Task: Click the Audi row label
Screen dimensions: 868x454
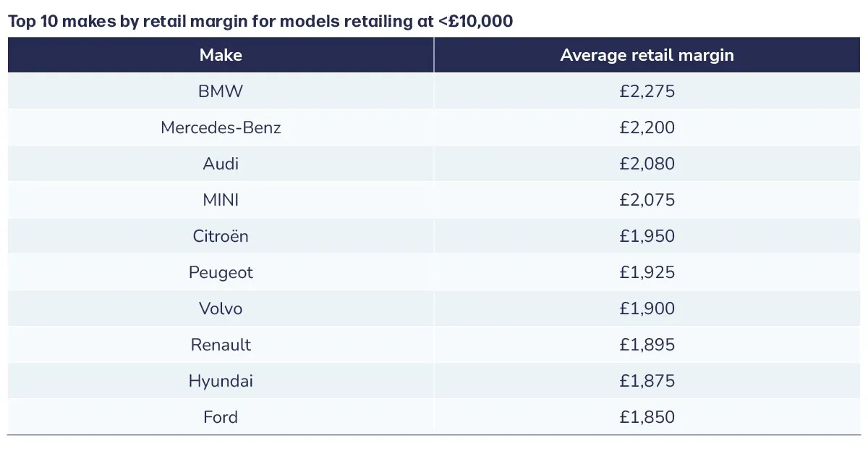Action: (221, 164)
